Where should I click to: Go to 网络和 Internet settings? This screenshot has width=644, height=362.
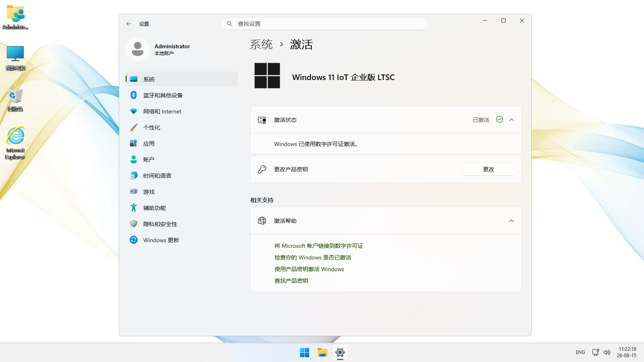(x=182, y=111)
